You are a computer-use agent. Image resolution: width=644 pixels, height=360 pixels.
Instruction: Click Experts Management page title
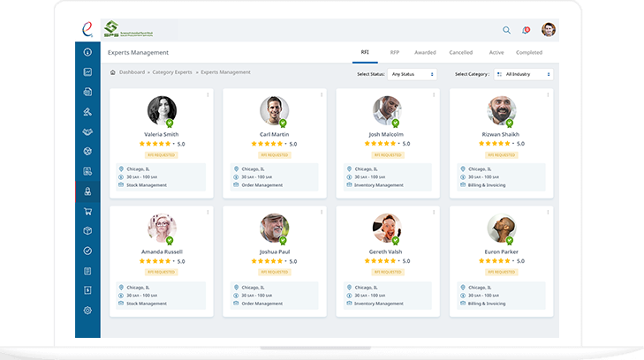(x=138, y=52)
